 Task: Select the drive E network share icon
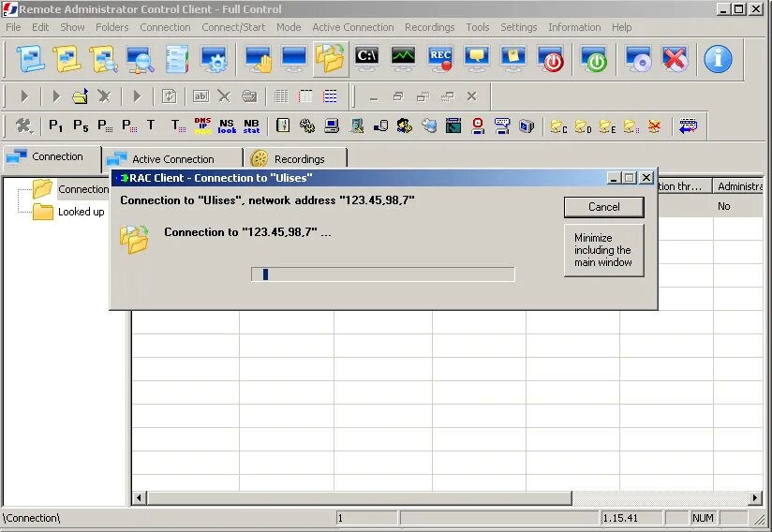607,127
